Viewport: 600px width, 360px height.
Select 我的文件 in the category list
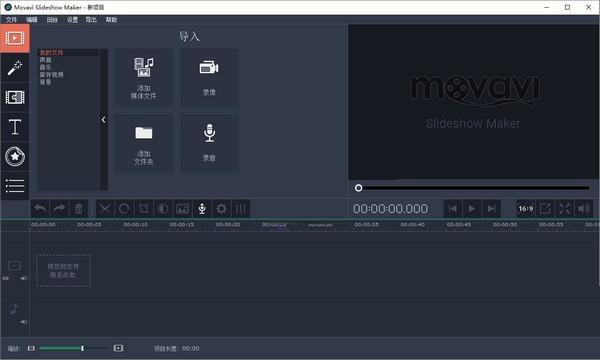[x=51, y=53]
